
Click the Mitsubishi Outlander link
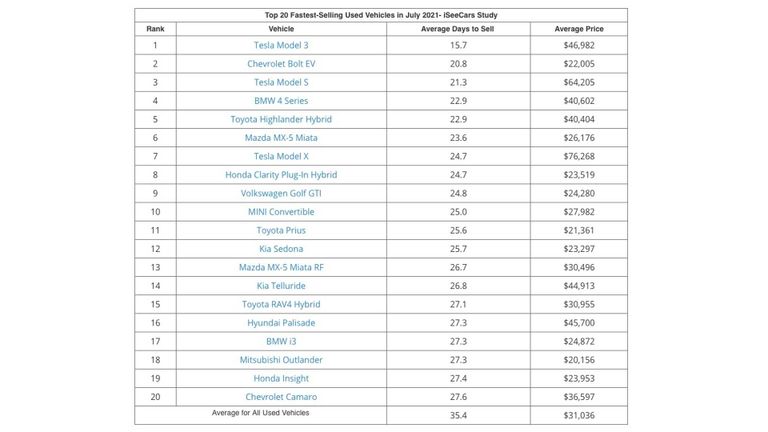pos(281,360)
